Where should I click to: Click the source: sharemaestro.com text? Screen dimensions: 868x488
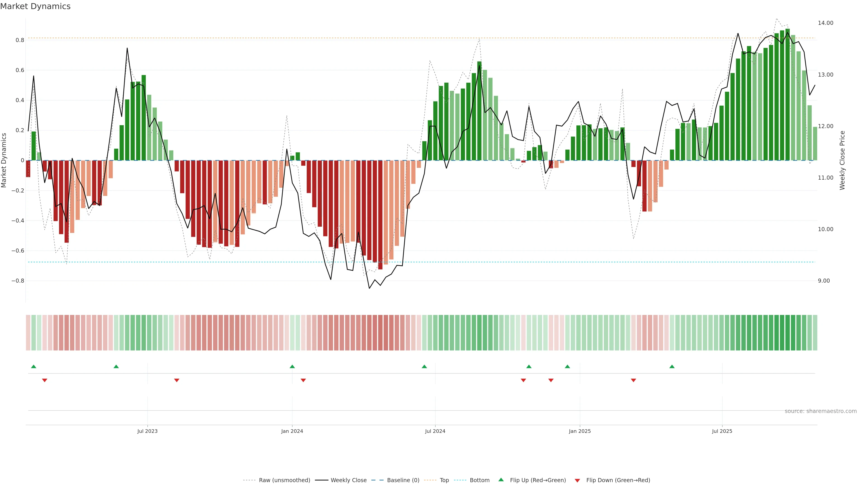(x=821, y=411)
